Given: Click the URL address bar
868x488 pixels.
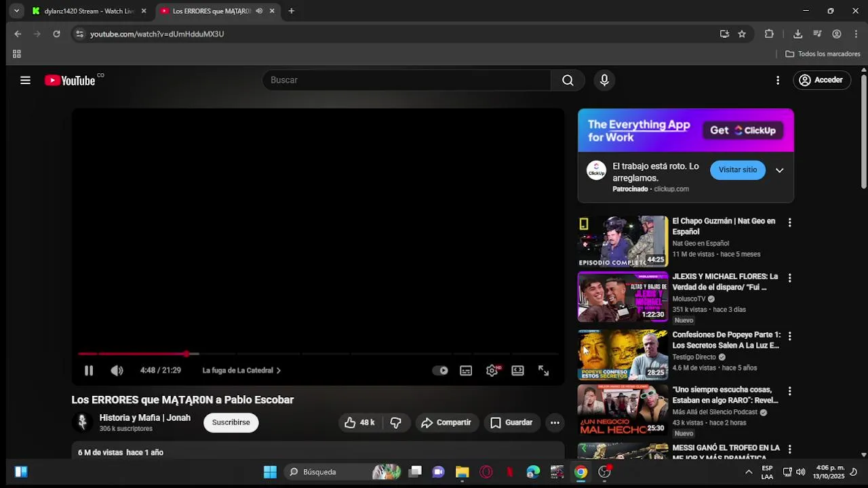Looking at the screenshot, I should [400, 34].
